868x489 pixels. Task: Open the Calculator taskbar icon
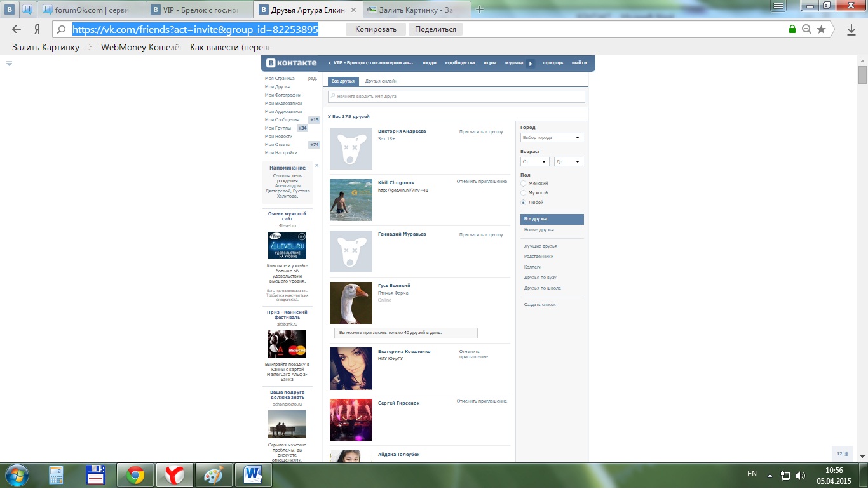[56, 475]
